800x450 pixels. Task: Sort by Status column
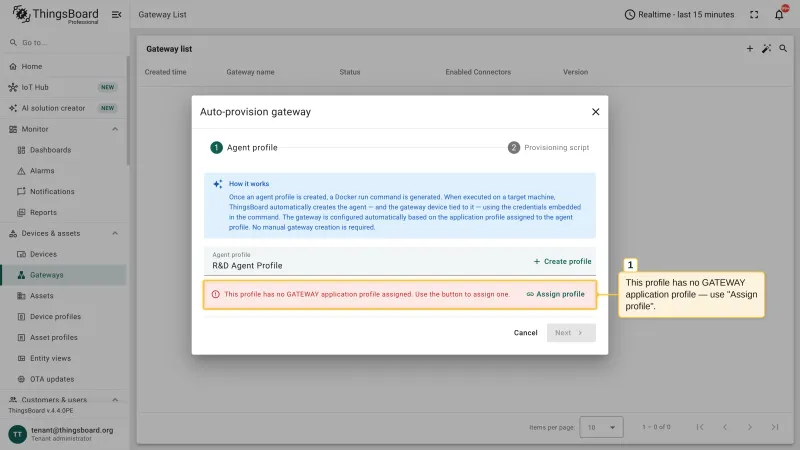350,72
